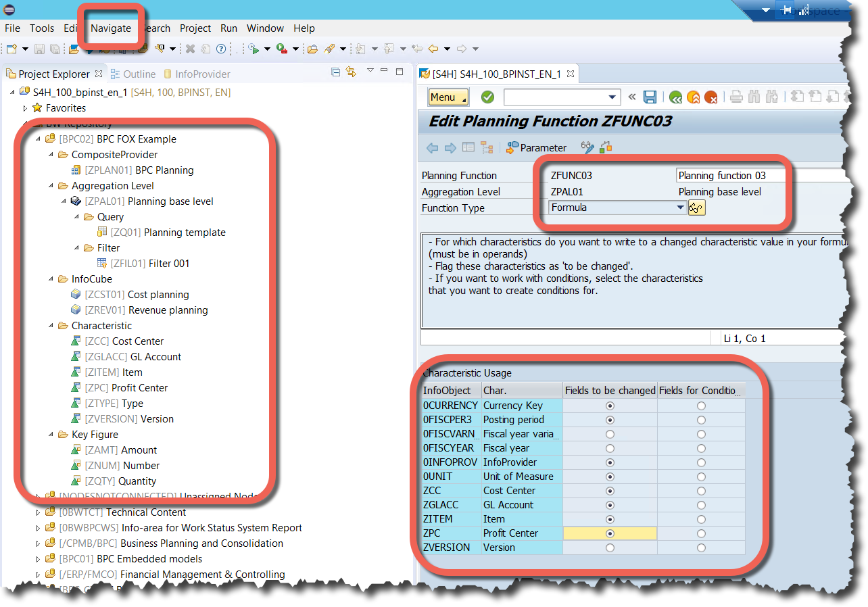868x607 pixels.
Task: Click the Menu button in the SAP editor
Action: 448,97
